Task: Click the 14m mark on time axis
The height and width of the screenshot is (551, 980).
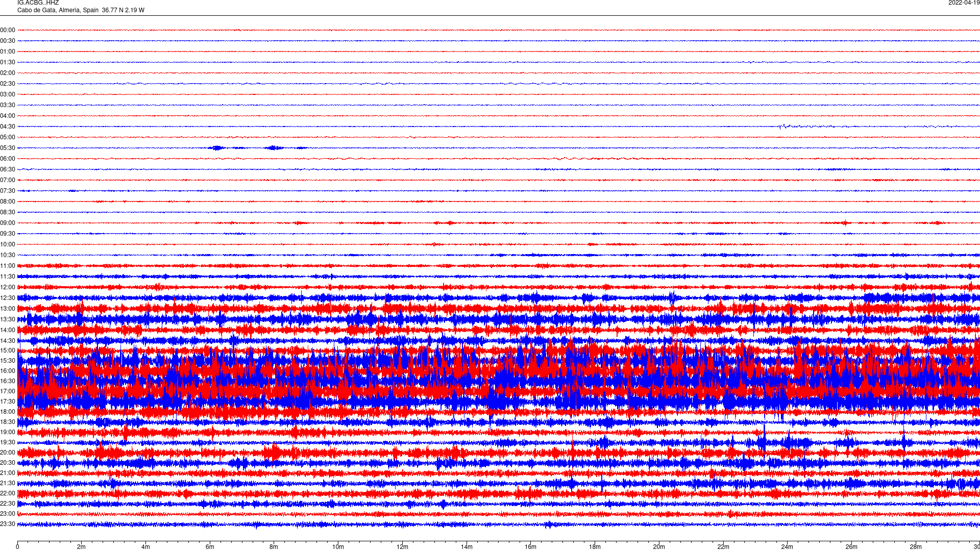Action: (467, 547)
